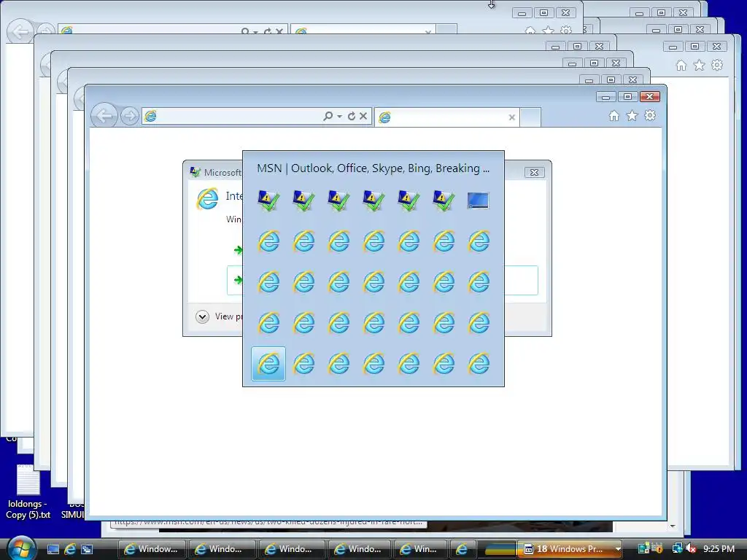The width and height of the screenshot is (747, 560).
Task: Activate the icon-only Internet Explorer taskbar button
Action: [x=462, y=549]
